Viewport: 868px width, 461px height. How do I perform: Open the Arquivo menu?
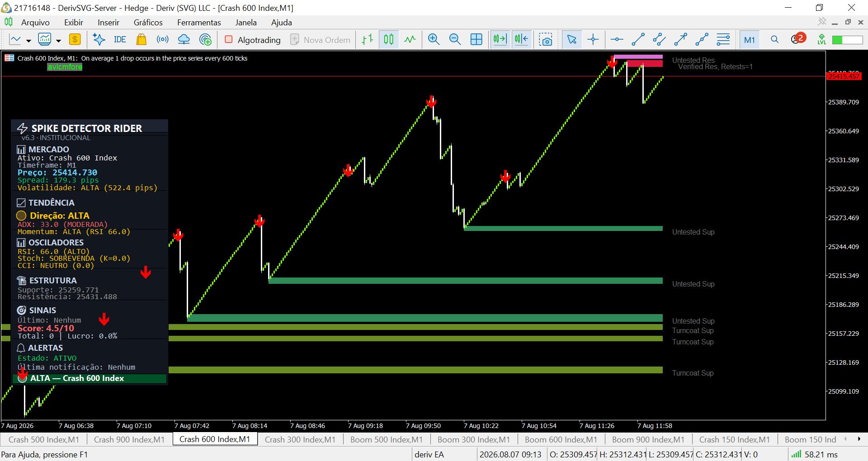35,23
